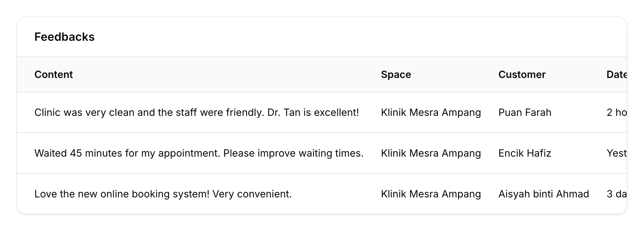Click the customer name Puan Farah
This screenshot has height=231, width=644.
[x=525, y=112]
